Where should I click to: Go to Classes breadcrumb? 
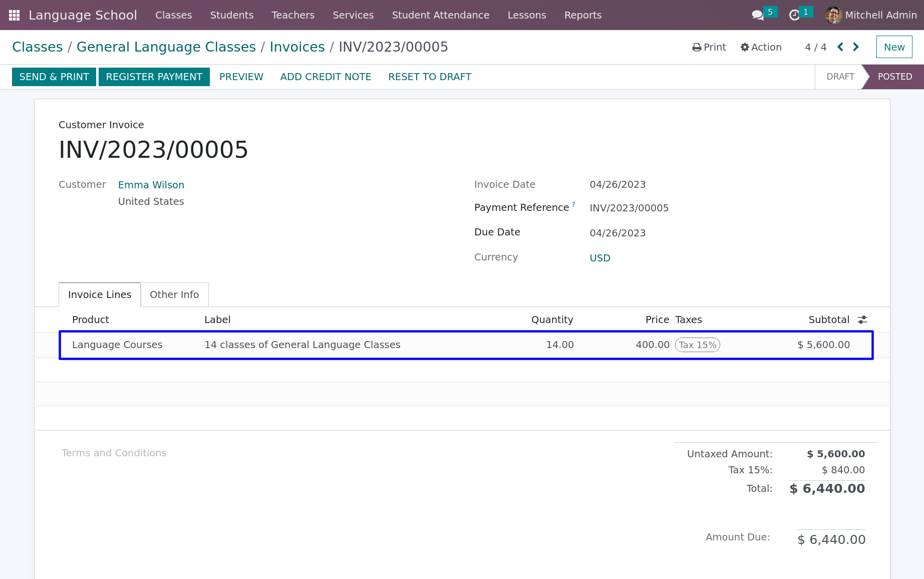(x=38, y=47)
